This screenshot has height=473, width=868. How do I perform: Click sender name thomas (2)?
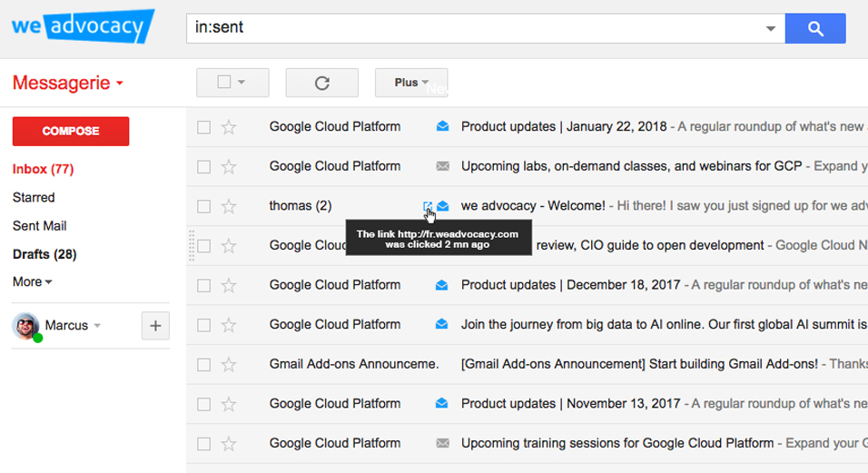(301, 206)
